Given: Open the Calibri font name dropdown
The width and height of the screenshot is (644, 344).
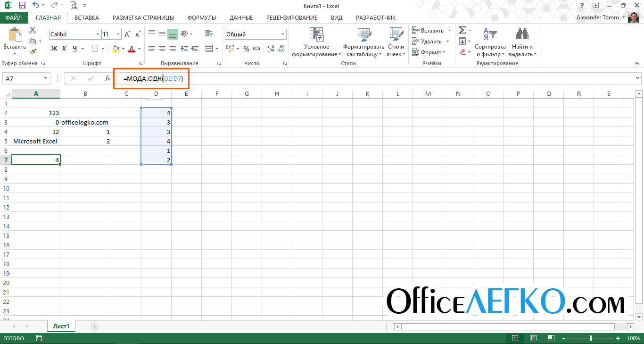Looking at the screenshot, I should pyautogui.click(x=98, y=34).
